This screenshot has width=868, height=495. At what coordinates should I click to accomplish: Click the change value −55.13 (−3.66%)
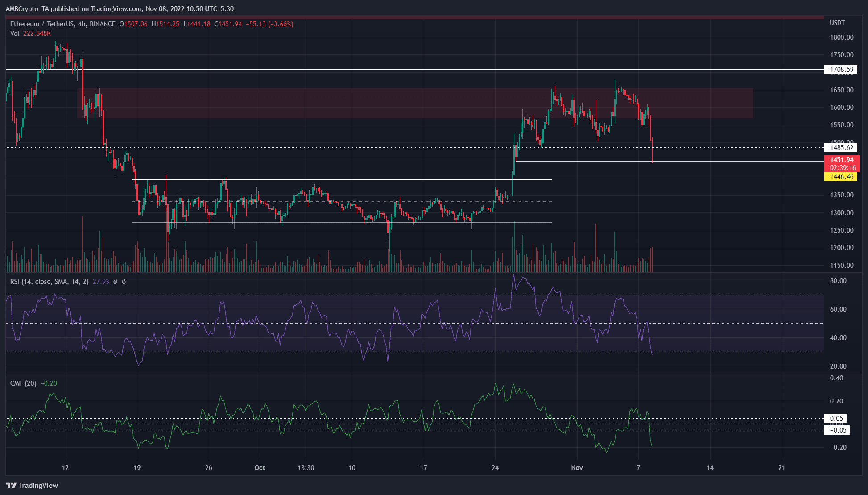(269, 24)
